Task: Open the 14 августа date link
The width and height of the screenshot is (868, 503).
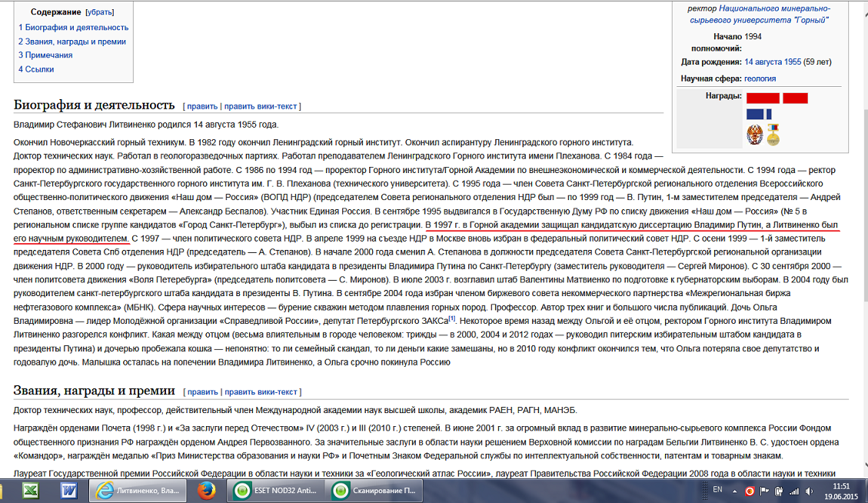Action: tap(763, 62)
